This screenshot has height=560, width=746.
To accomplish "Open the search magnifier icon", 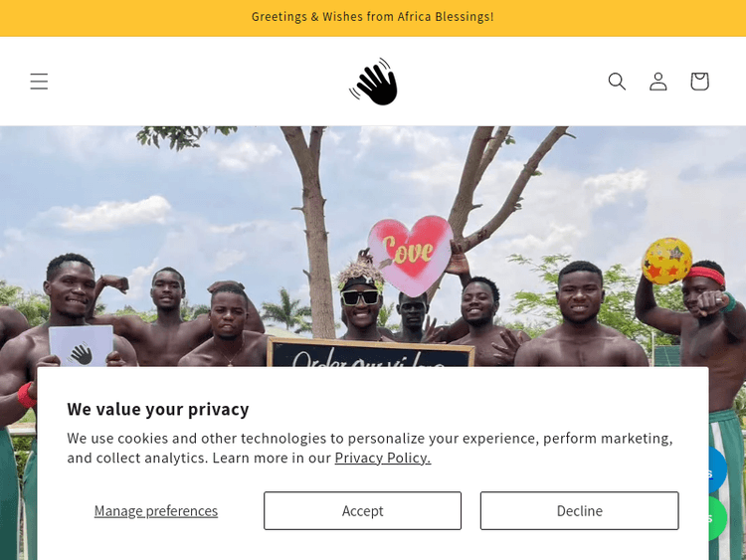I will coord(617,82).
